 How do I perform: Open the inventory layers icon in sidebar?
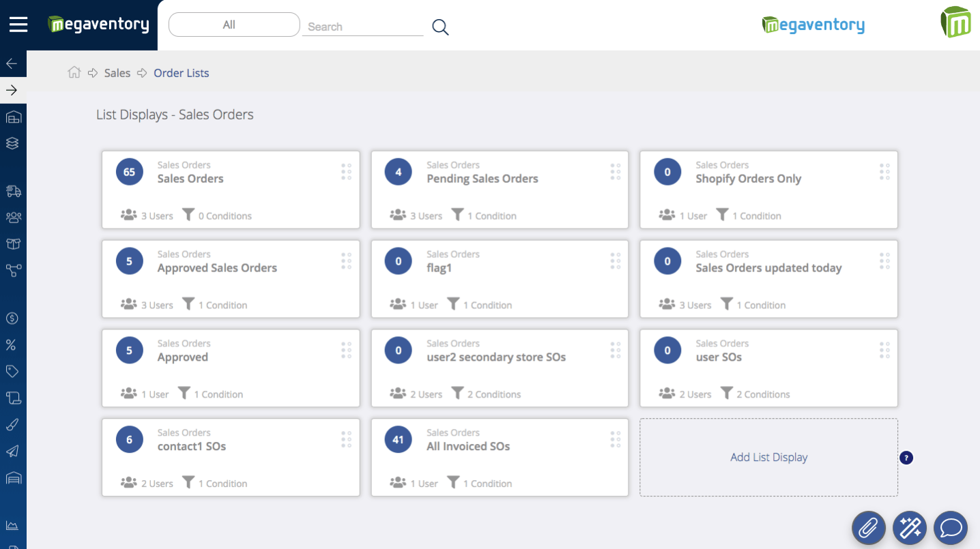coord(13,143)
